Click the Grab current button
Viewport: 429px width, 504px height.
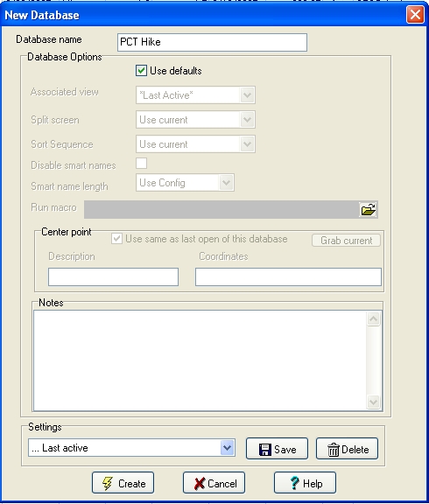[x=346, y=241]
